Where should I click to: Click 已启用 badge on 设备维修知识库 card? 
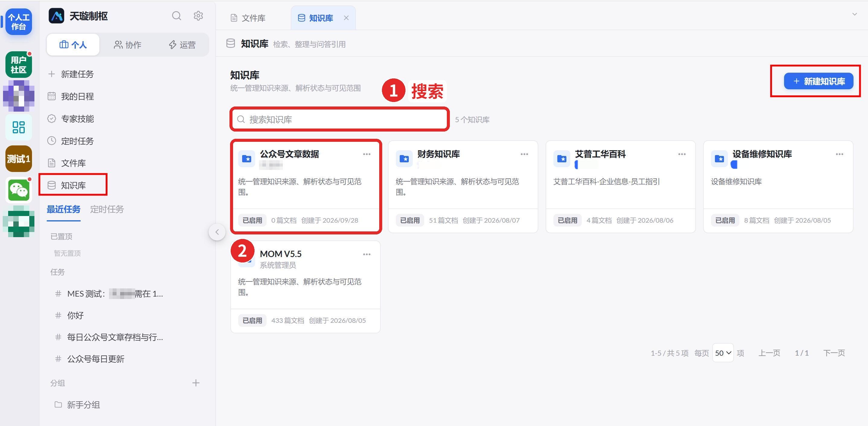click(x=725, y=220)
